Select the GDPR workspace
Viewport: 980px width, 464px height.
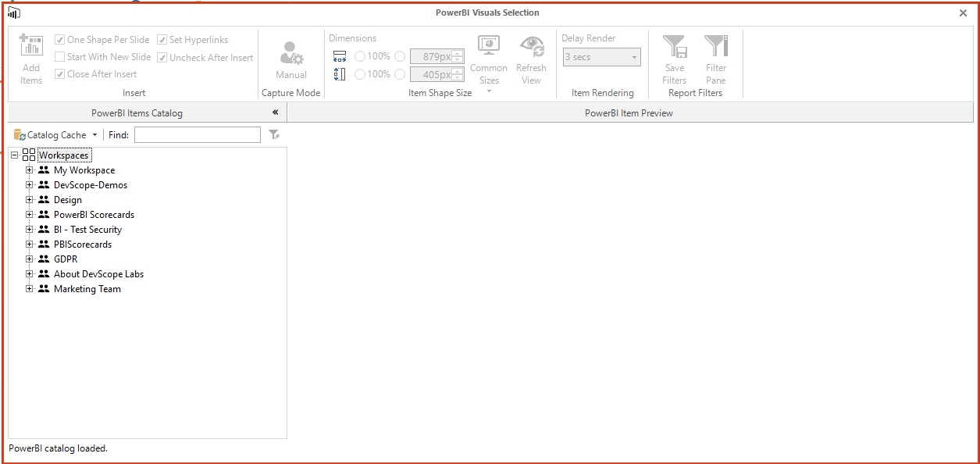click(x=66, y=259)
